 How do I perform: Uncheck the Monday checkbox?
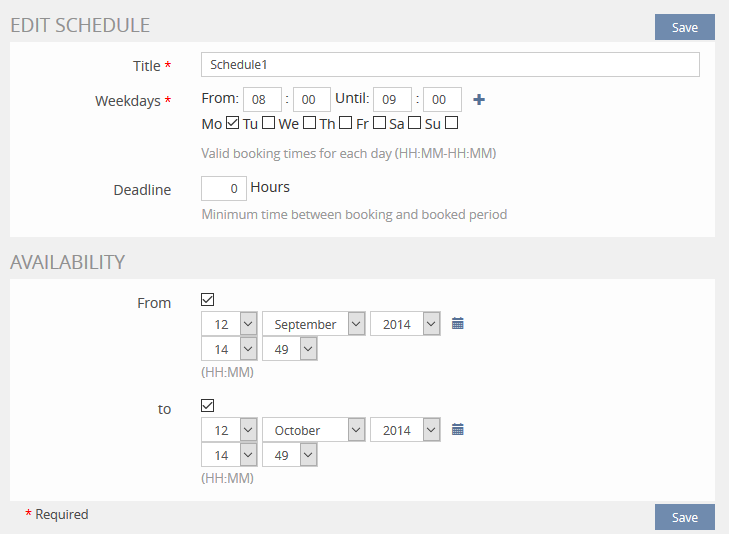232,124
